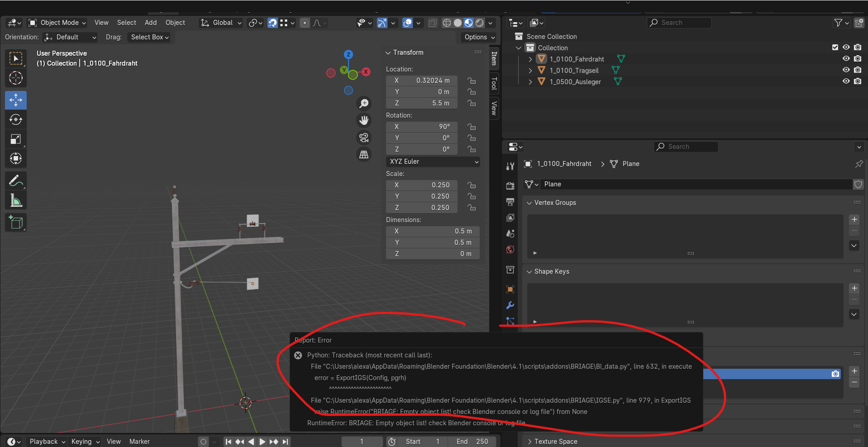
Task: Open the Add menu
Action: coord(151,23)
